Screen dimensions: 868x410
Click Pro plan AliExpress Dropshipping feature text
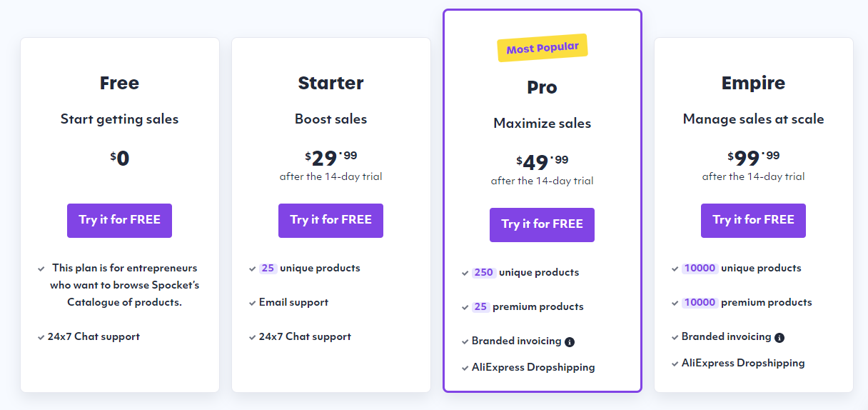point(533,367)
